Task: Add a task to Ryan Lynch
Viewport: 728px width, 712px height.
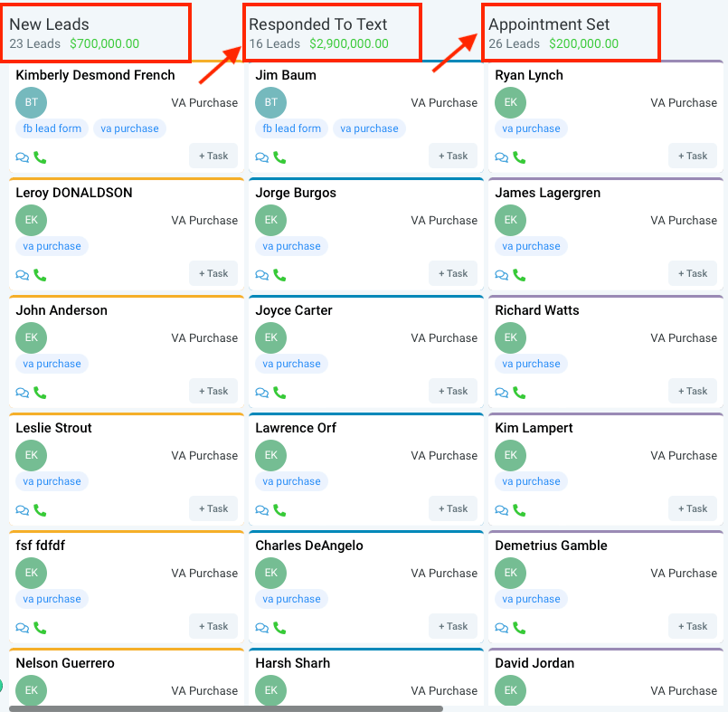Action: click(693, 156)
